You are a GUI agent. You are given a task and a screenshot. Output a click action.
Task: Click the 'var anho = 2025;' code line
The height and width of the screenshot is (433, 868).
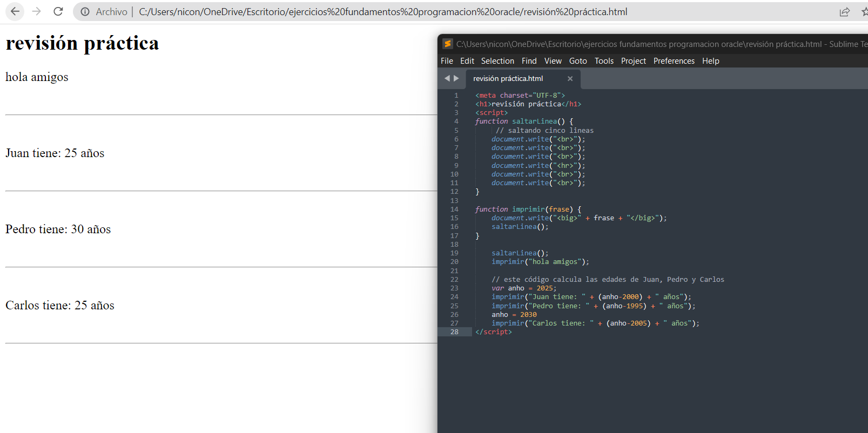click(x=524, y=288)
